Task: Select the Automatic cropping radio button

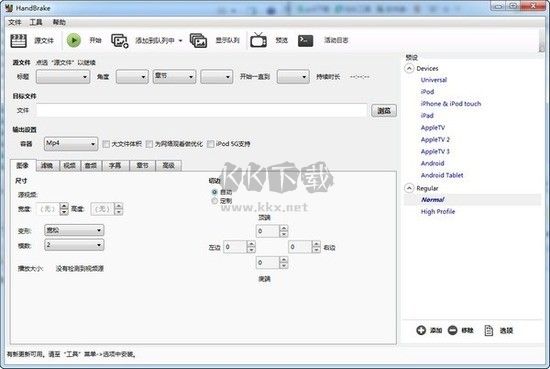Action: coord(215,192)
